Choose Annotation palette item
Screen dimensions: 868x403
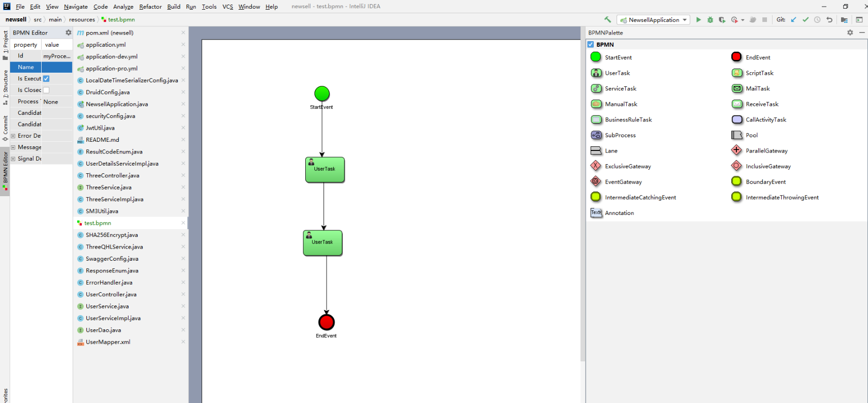(x=612, y=213)
